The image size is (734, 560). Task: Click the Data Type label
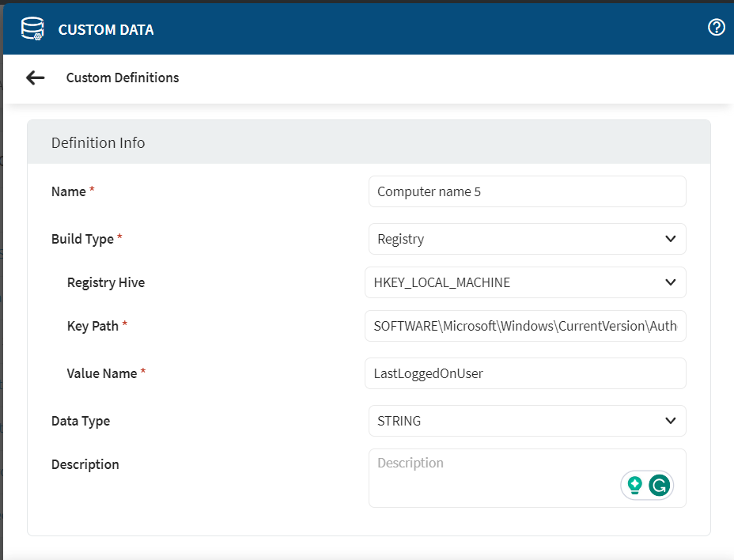click(x=81, y=421)
